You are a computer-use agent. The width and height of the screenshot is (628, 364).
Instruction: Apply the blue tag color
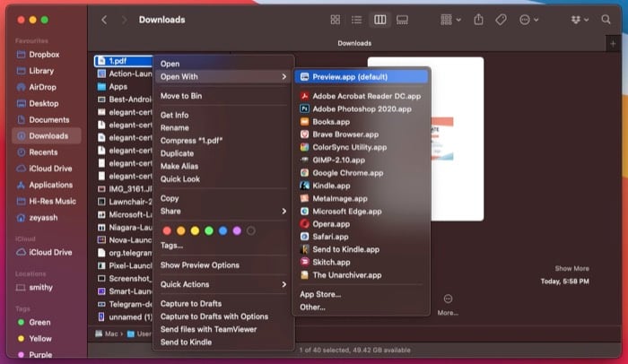[223, 230]
